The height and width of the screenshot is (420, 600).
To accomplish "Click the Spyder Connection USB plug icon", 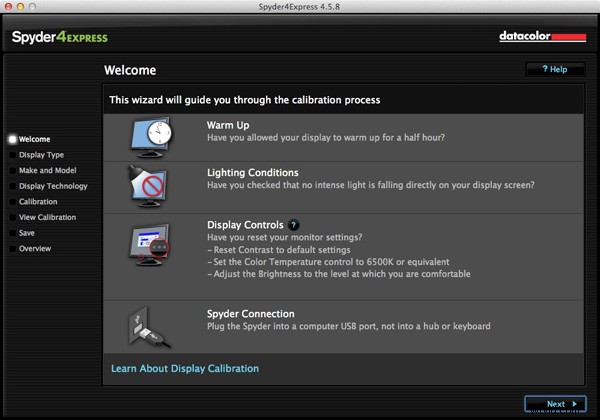I will (x=149, y=327).
